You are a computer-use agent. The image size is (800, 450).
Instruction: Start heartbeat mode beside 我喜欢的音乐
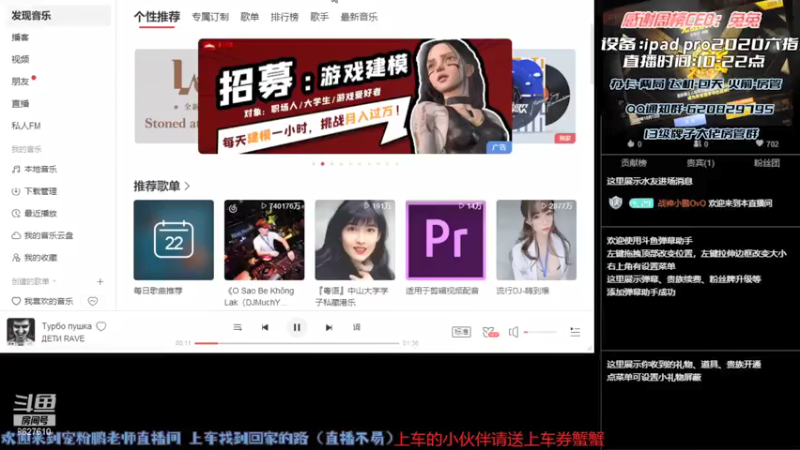pyautogui.click(x=92, y=301)
